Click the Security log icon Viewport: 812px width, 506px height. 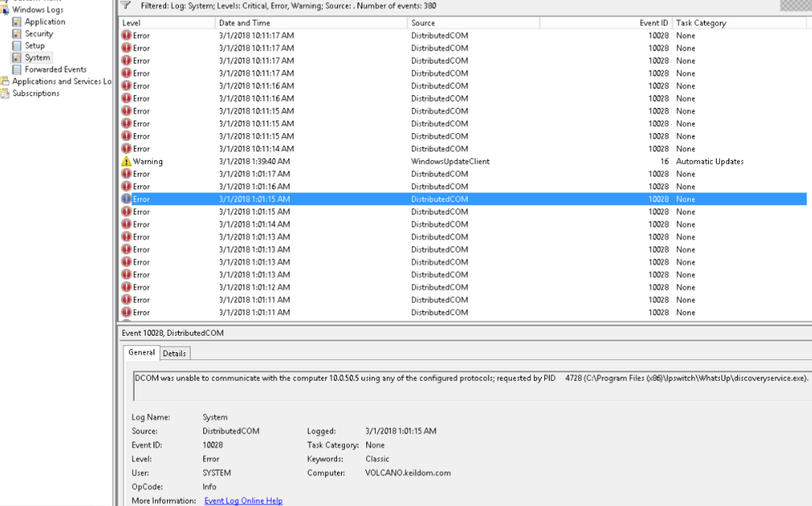(x=17, y=34)
